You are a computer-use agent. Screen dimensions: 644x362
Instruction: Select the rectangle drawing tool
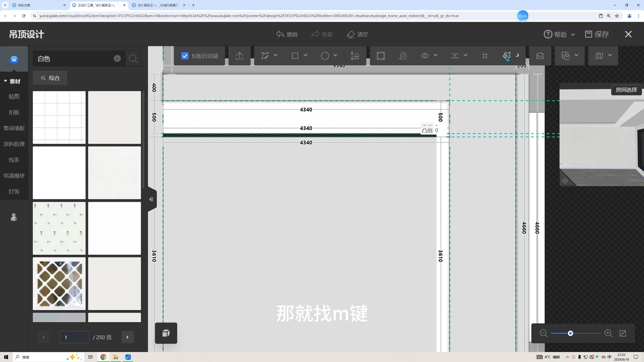coord(295,56)
